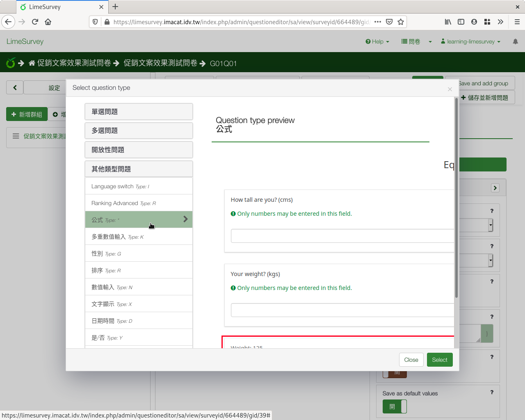The image size is (525, 420).
Task: Click the Your weight input field
Action: (x=342, y=310)
